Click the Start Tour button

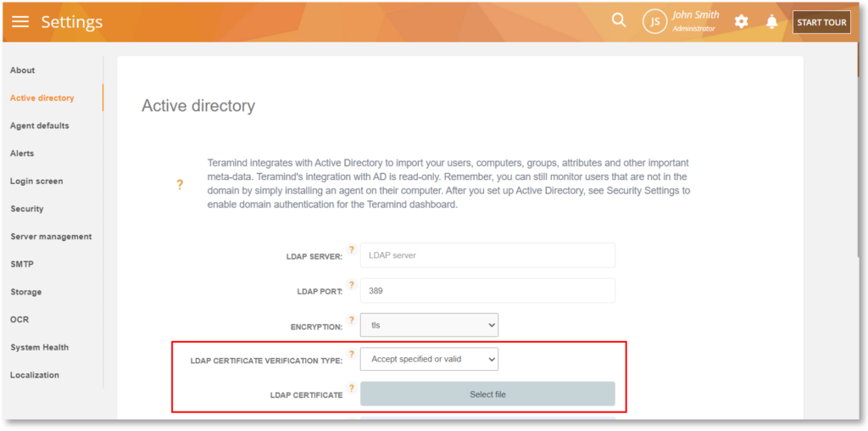[x=821, y=22]
